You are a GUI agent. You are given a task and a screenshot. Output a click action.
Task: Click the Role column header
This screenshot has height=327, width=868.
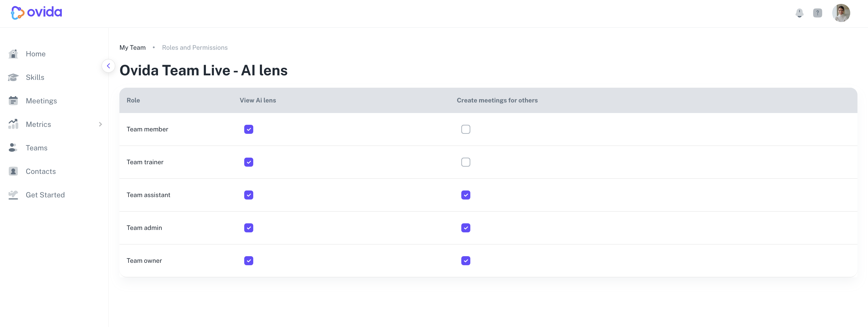click(x=133, y=100)
